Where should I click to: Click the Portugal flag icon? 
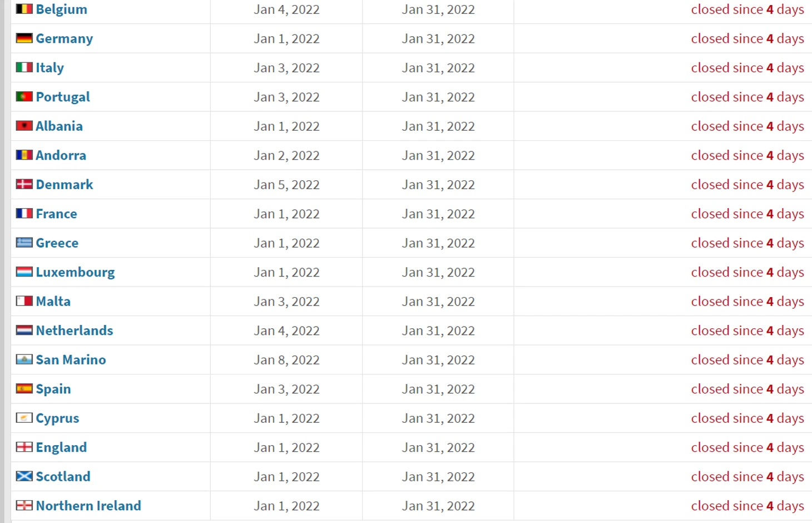point(24,97)
